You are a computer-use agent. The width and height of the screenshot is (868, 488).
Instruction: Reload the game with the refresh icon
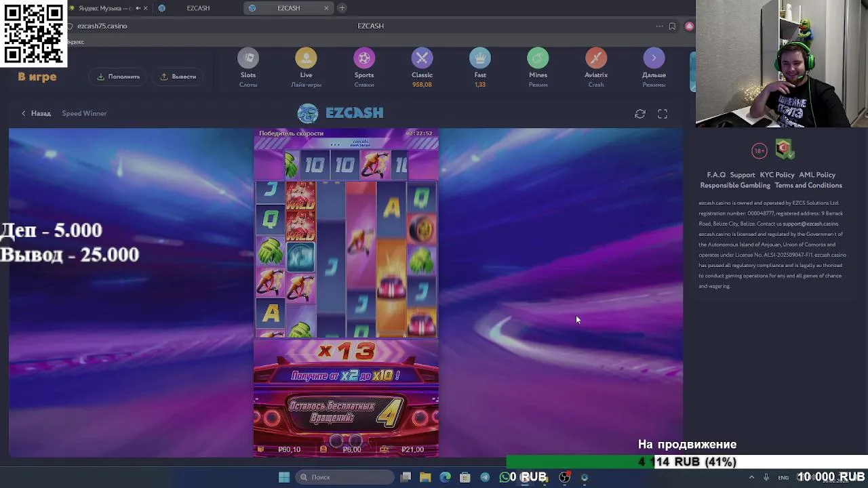coord(640,114)
